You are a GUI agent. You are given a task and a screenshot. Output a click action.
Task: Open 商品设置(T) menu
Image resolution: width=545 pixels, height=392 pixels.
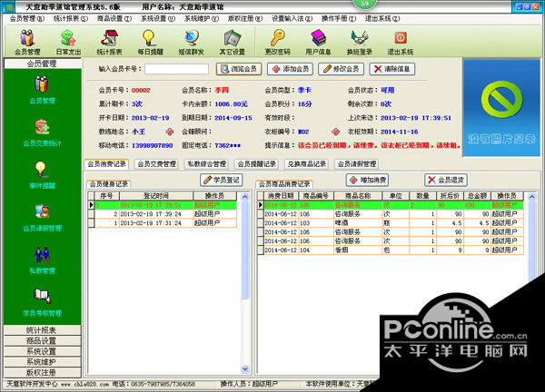click(x=114, y=19)
